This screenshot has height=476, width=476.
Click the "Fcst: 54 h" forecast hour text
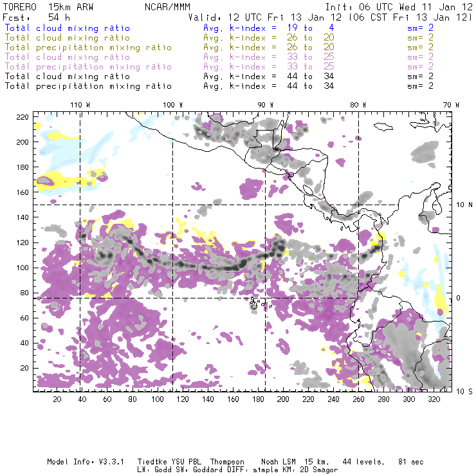(x=37, y=17)
